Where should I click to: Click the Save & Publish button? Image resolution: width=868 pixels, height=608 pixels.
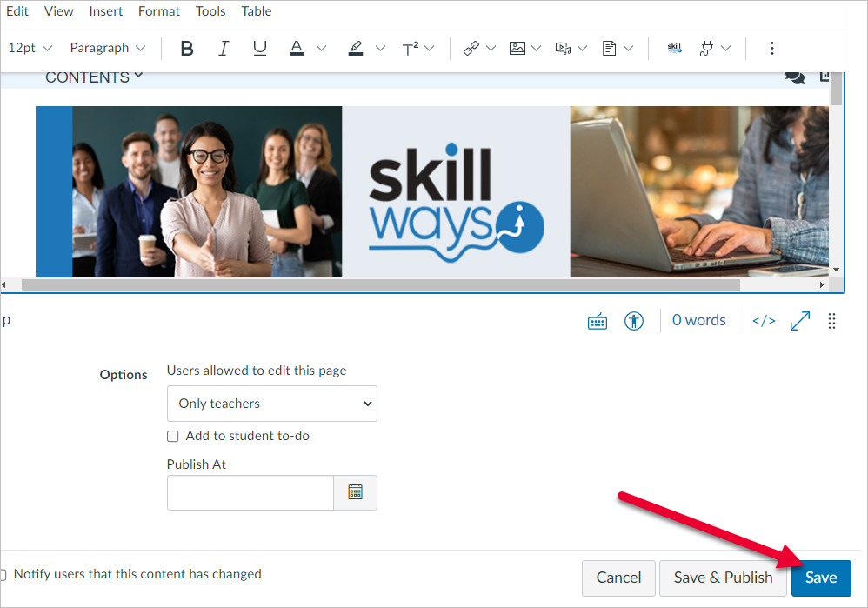tap(723, 578)
